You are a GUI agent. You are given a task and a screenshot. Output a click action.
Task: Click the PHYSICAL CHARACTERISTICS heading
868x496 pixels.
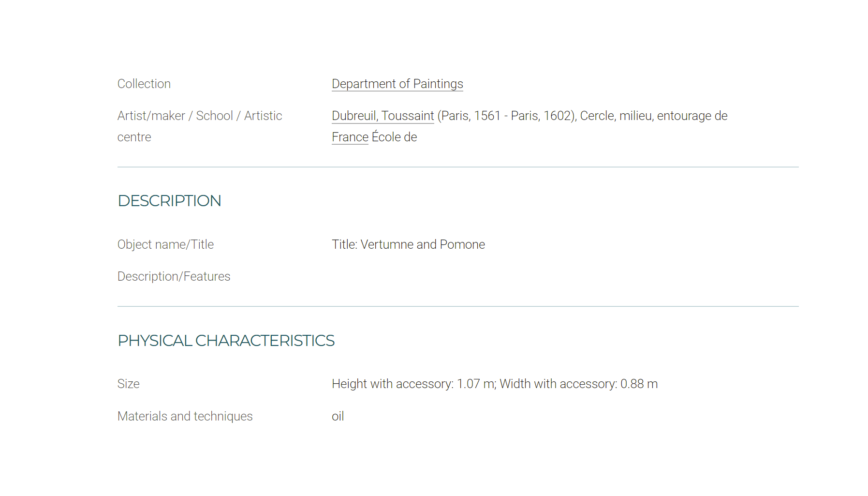(x=226, y=340)
